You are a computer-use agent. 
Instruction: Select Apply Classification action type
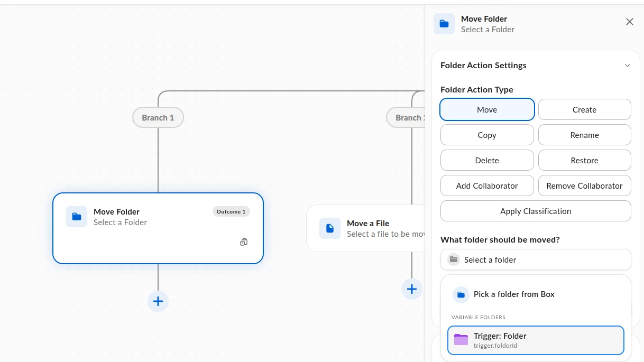[x=536, y=211]
